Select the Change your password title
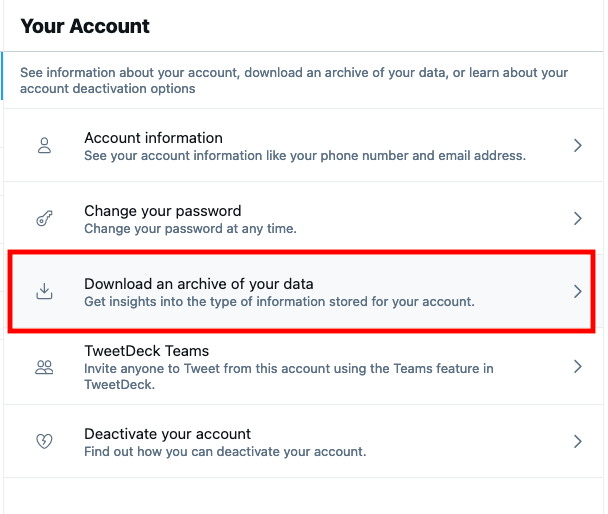The height and width of the screenshot is (514, 608). click(163, 211)
